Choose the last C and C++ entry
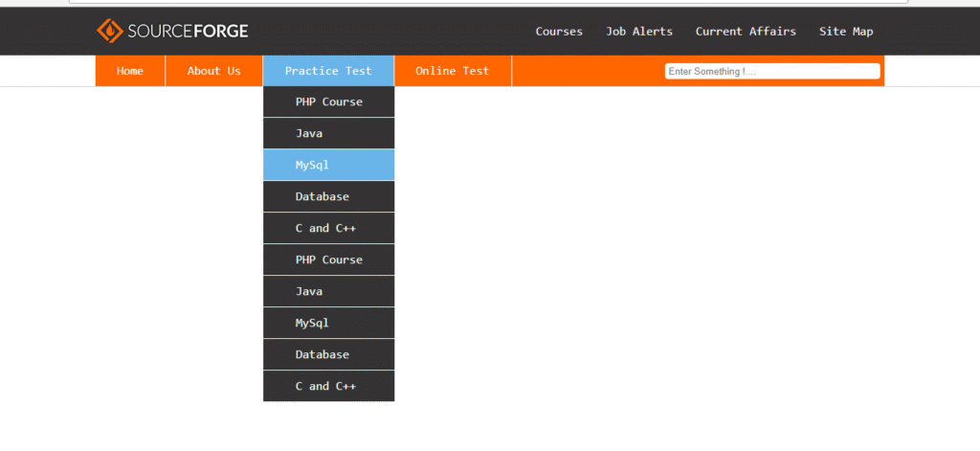Screen dimensions: 980x451 (328, 386)
